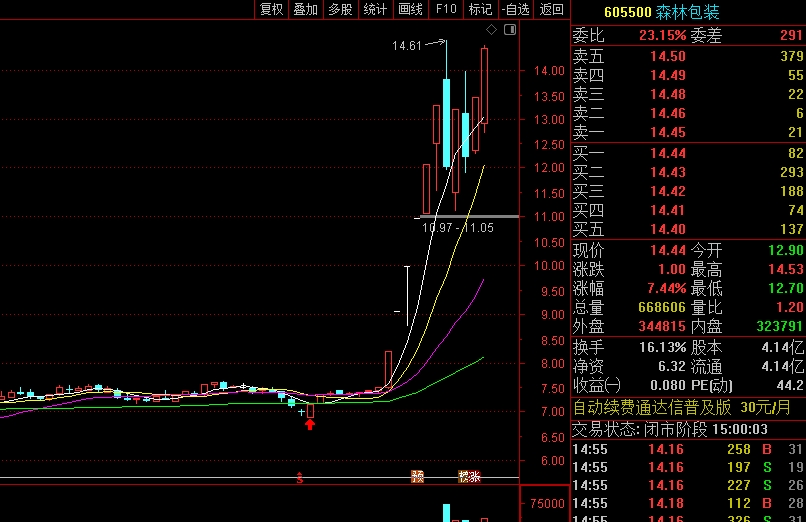Click the 75000 volume axis label
Image resolution: width=806 pixels, height=522 pixels.
(x=547, y=504)
